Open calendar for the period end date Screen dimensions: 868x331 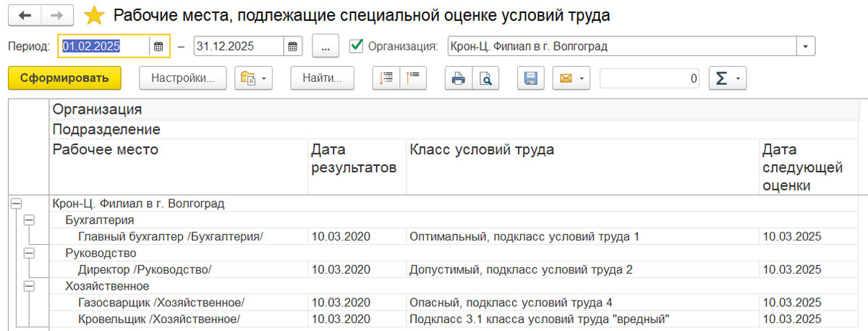(x=292, y=46)
